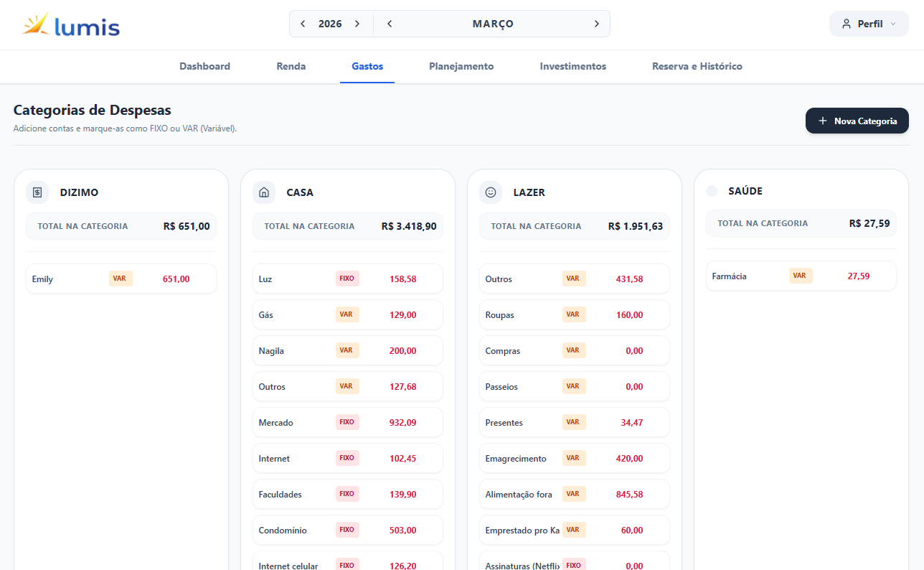Switch to the Dashboard tab

[x=204, y=66]
